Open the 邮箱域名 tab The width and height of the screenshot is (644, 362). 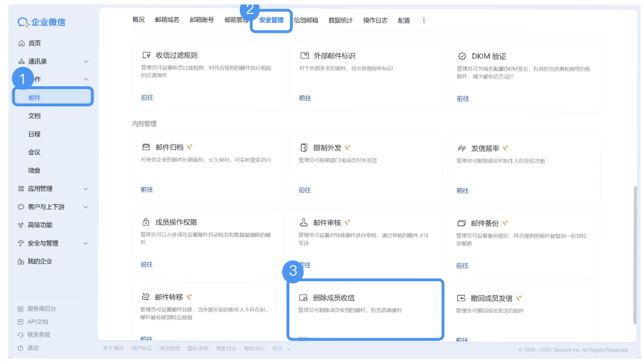[167, 19]
